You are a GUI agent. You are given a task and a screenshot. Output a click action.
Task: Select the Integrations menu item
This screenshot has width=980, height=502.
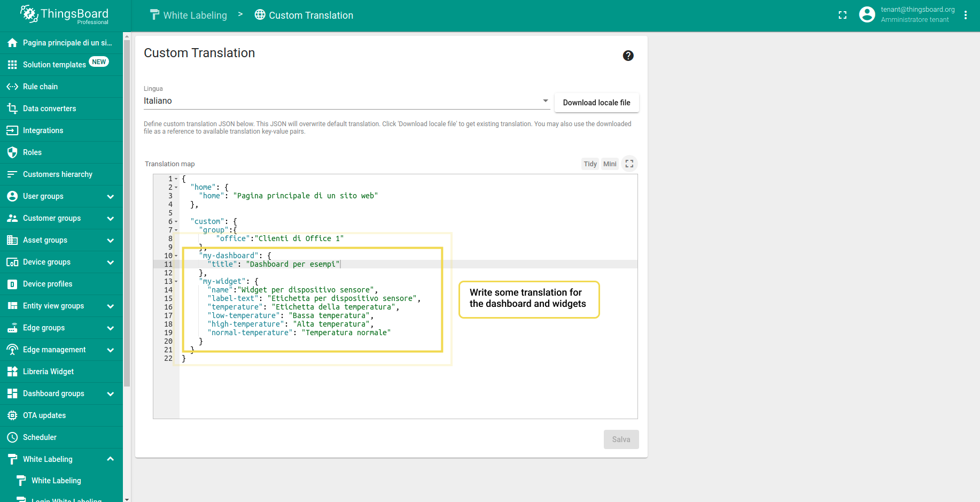point(43,130)
